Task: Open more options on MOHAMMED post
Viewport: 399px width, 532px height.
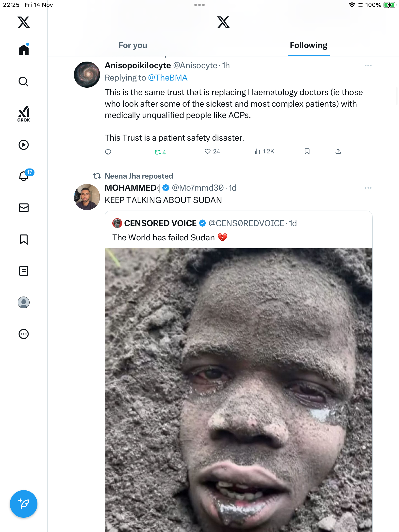Action: pos(368,188)
